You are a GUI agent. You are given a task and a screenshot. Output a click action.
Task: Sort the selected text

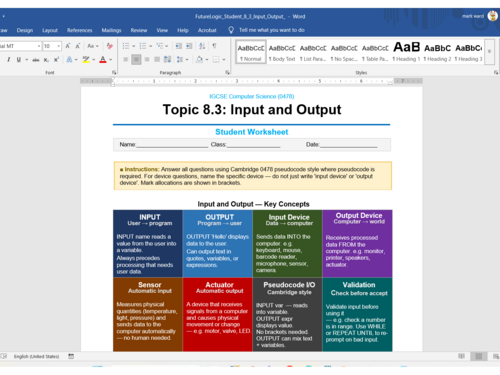(202, 46)
